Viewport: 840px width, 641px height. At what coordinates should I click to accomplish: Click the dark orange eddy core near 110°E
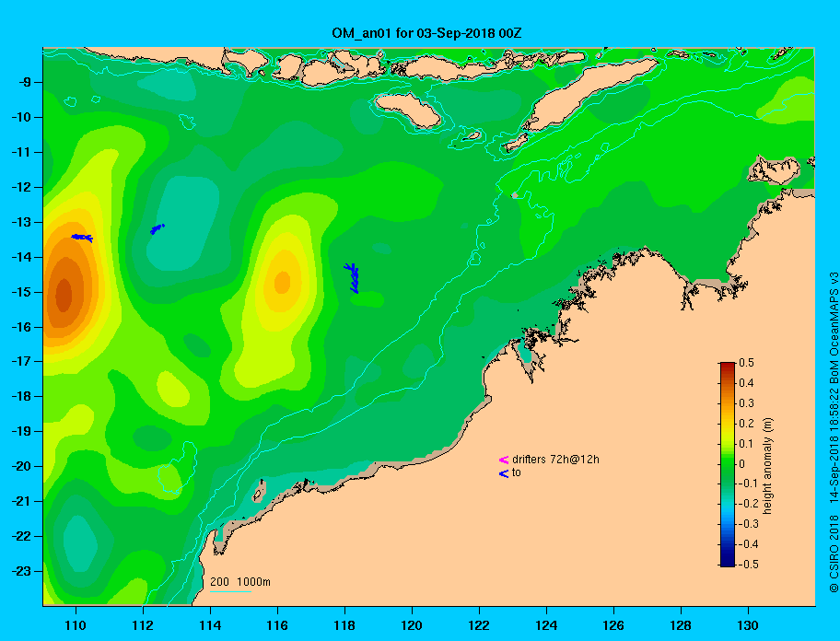[64, 295]
